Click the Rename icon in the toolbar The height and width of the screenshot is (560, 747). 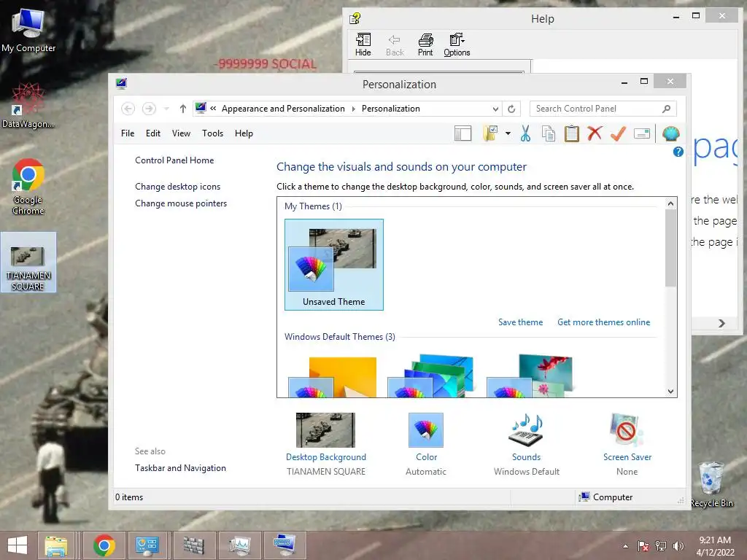click(x=642, y=134)
